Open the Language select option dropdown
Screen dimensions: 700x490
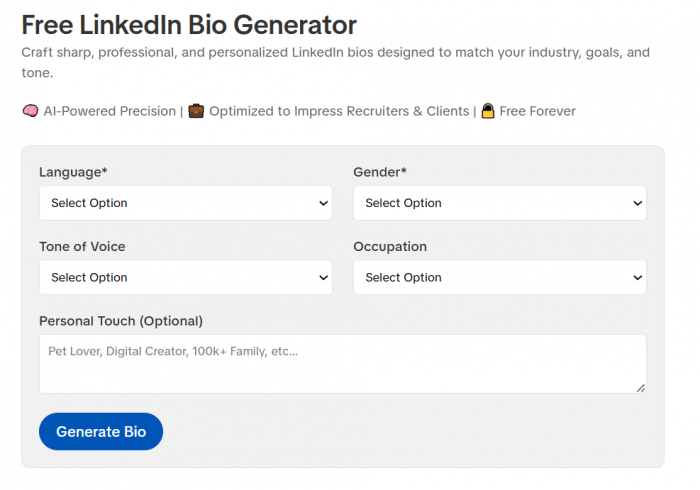point(186,203)
